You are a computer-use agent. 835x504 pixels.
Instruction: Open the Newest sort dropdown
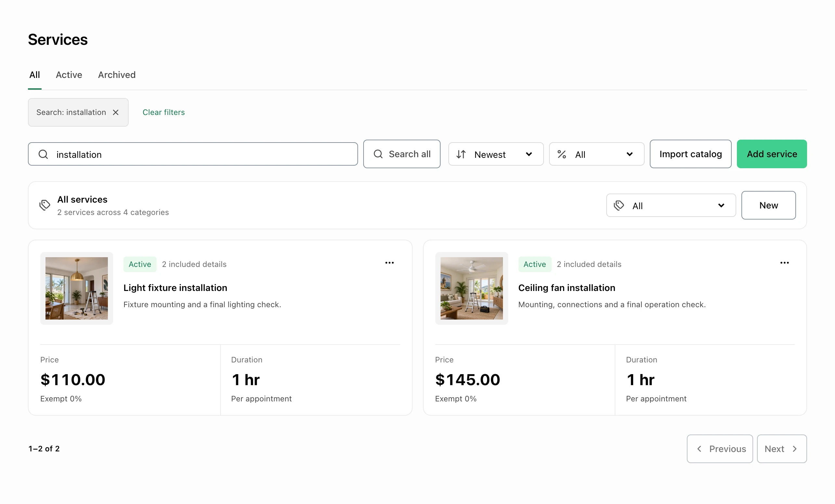click(x=496, y=154)
